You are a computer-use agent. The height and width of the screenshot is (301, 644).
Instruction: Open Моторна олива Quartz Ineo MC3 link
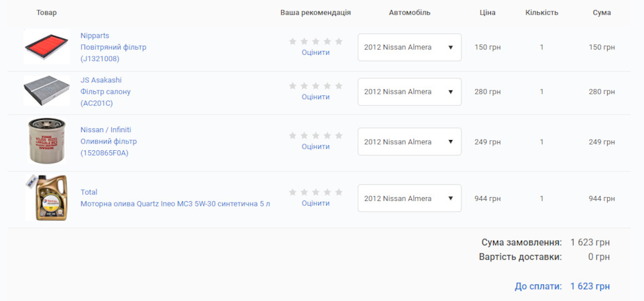click(x=175, y=204)
